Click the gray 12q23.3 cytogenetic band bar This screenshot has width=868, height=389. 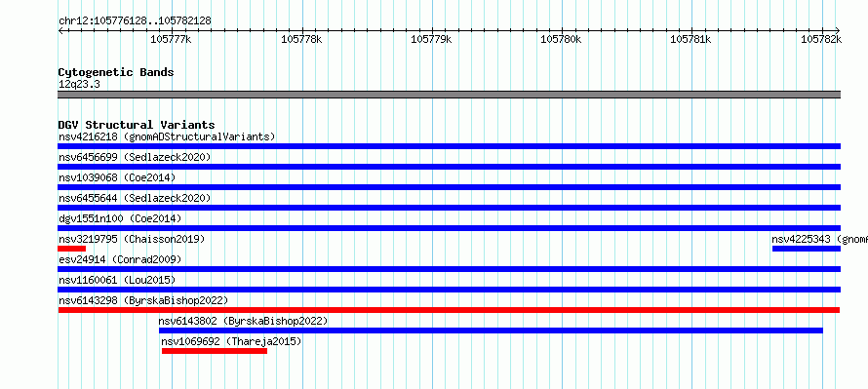click(449, 95)
